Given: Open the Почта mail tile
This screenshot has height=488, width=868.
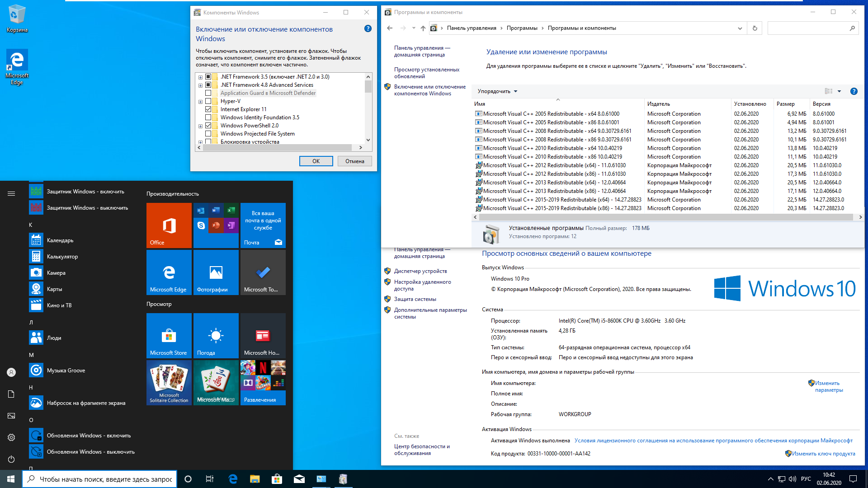Looking at the screenshot, I should click(x=263, y=225).
